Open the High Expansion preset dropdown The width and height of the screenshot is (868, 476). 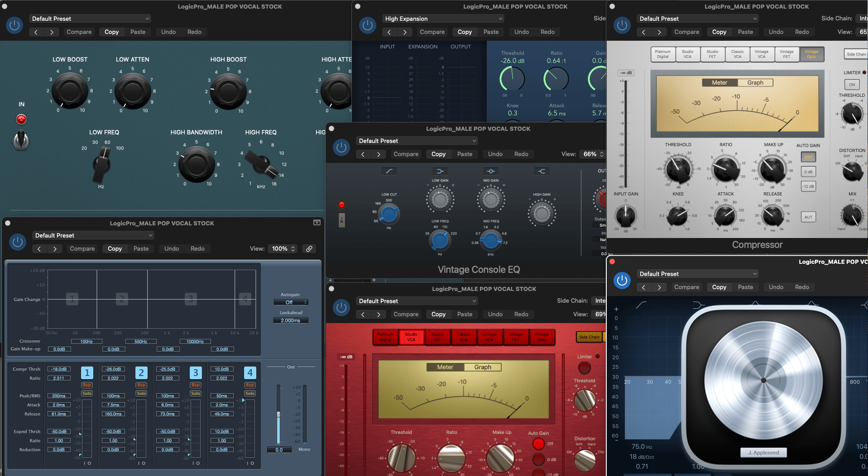[443, 19]
